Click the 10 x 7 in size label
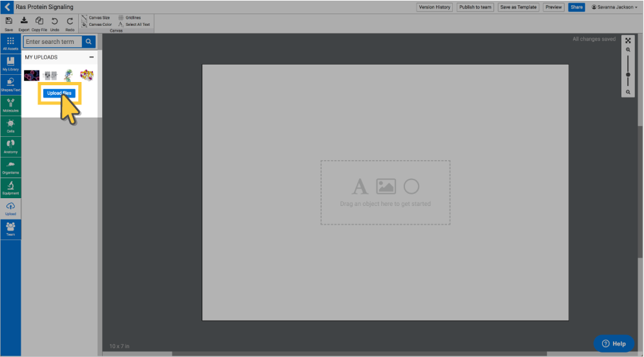This screenshot has width=644, height=357. (x=119, y=346)
